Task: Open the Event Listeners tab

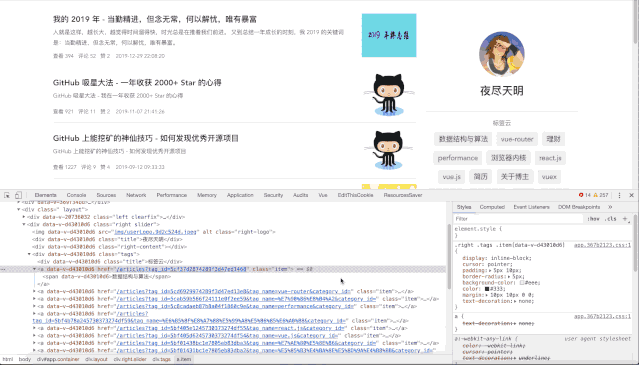Action: (531, 207)
